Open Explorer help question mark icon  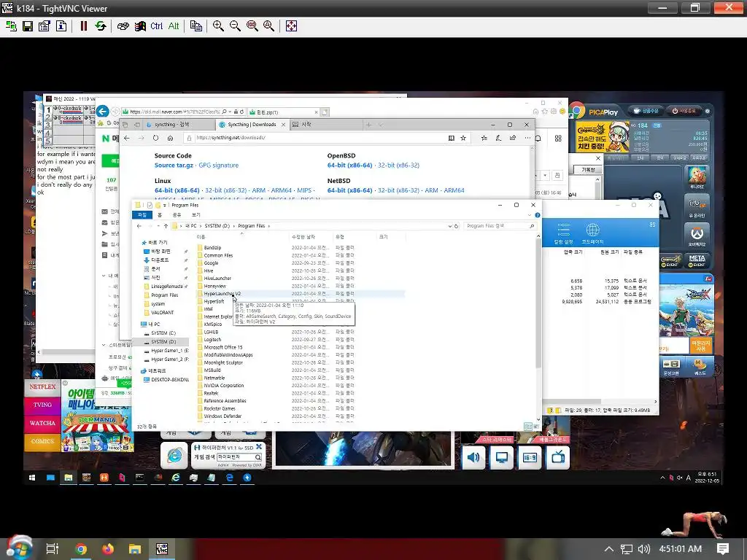click(538, 215)
